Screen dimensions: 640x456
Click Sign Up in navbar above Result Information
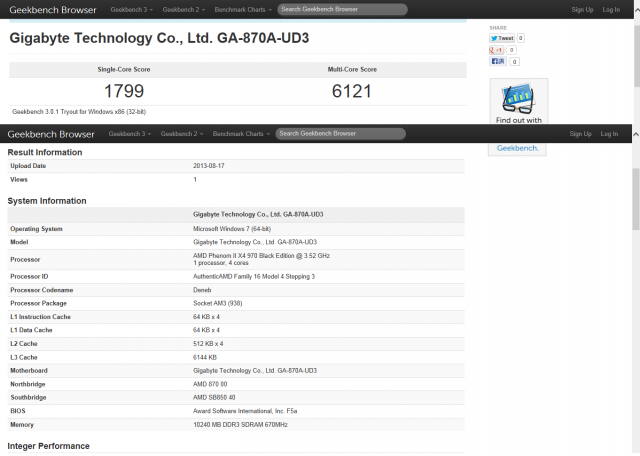click(x=580, y=134)
